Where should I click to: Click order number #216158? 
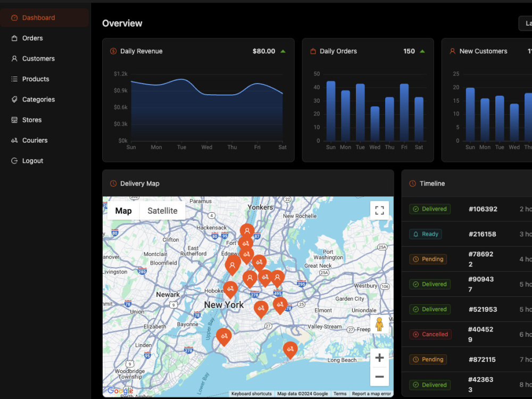[x=482, y=234]
